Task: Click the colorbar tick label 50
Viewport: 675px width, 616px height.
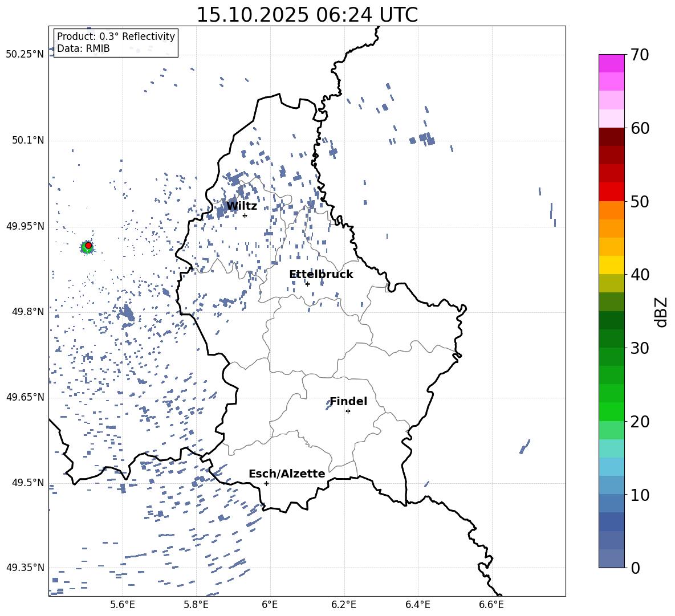Action: pos(640,202)
